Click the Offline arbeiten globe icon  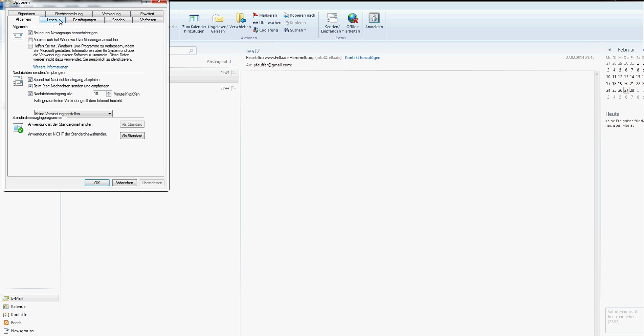point(352,18)
